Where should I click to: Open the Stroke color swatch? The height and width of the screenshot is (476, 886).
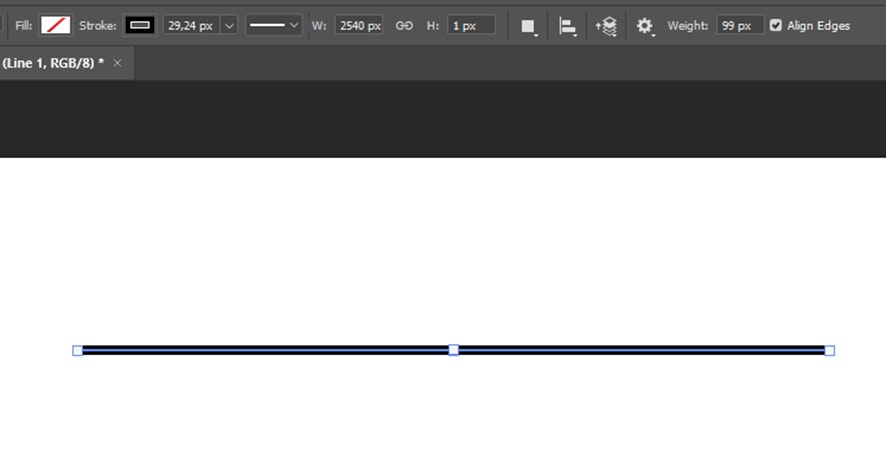140,25
